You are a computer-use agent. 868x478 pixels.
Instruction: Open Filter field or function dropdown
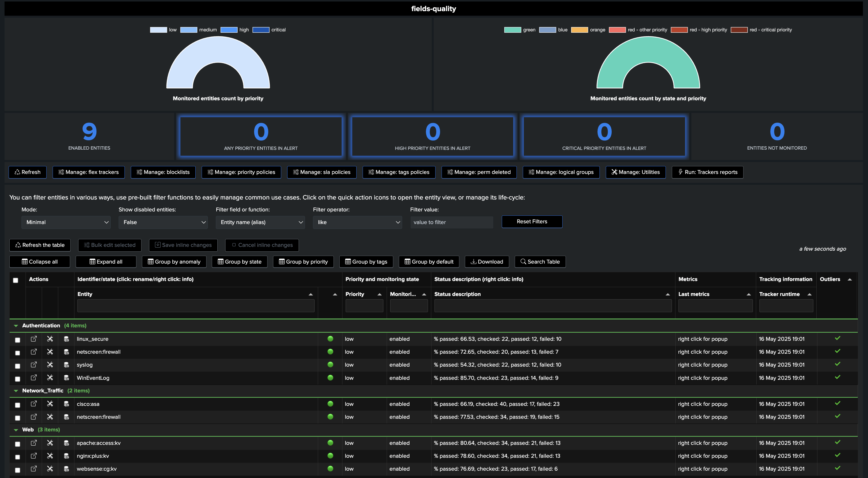tap(260, 222)
